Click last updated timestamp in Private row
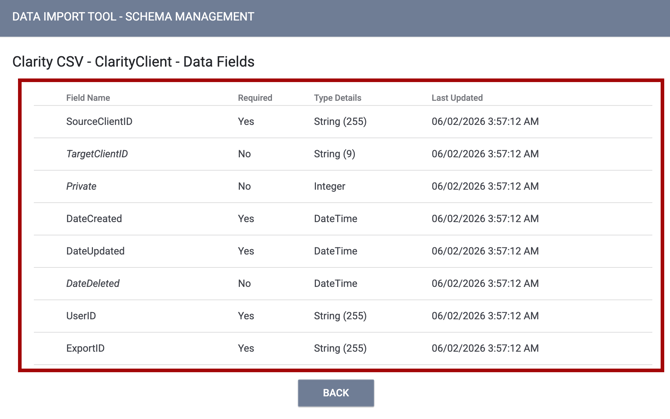The width and height of the screenshot is (670, 419). point(485,186)
